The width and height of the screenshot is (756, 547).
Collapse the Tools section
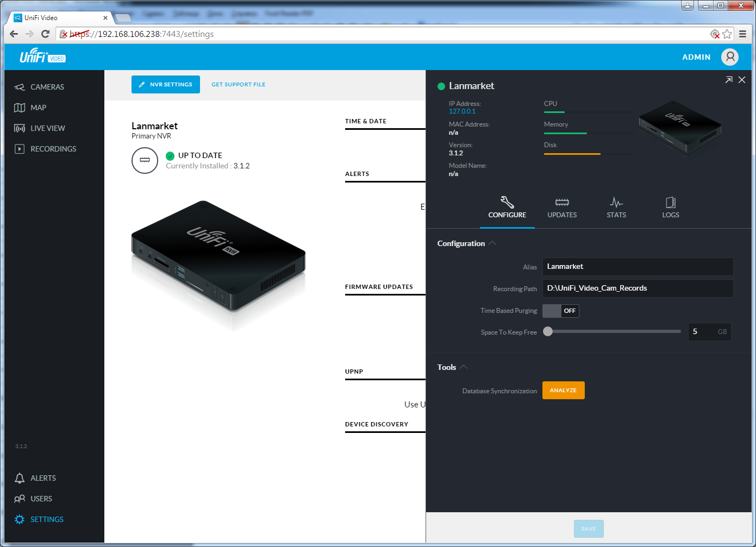(464, 367)
